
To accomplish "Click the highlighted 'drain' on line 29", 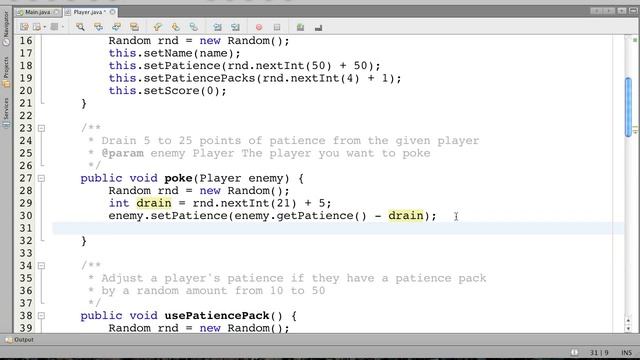I will coord(154,203).
